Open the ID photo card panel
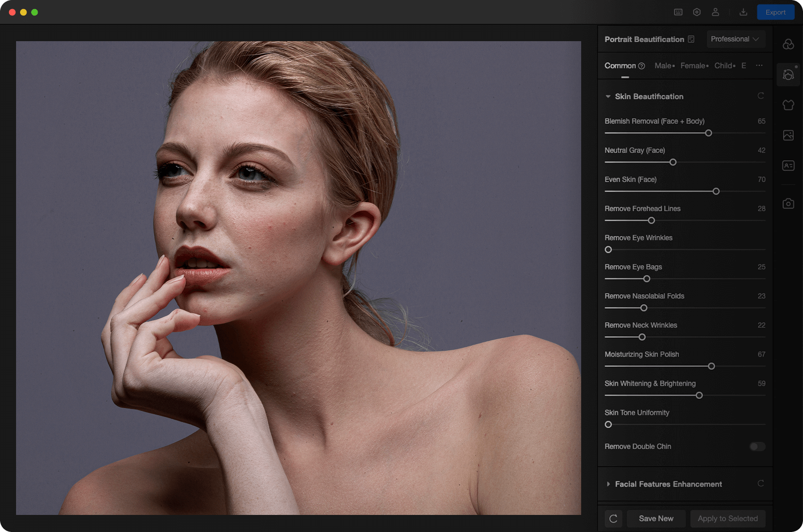 point(788,166)
